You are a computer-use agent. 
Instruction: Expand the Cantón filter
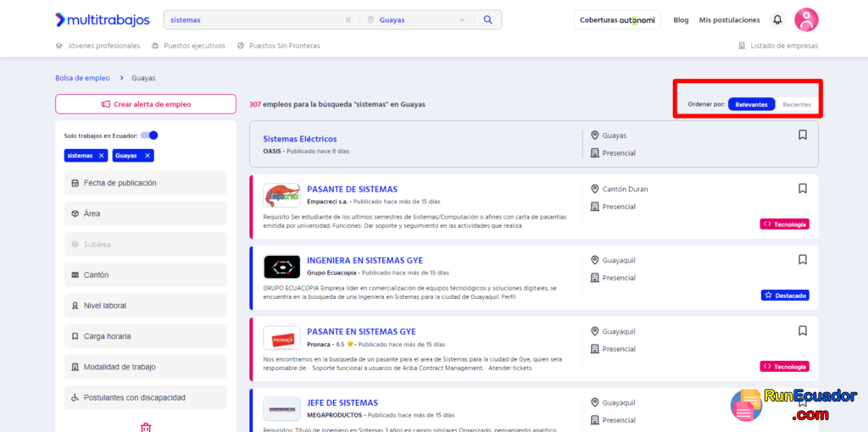pos(146,275)
